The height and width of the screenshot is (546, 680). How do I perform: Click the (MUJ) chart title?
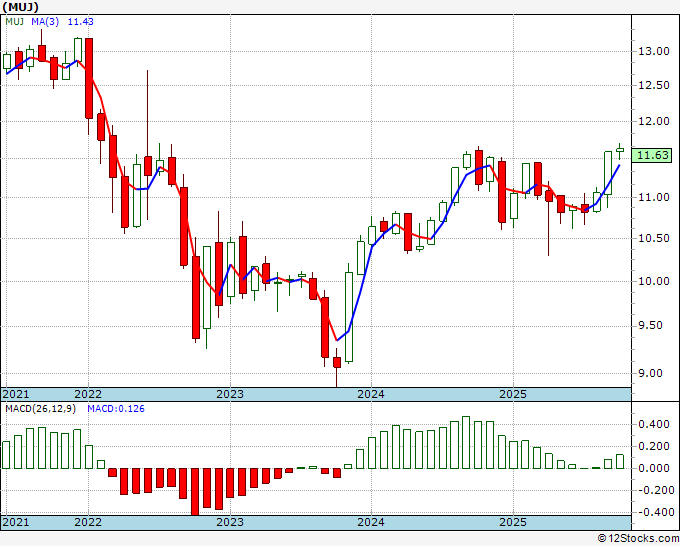point(20,7)
